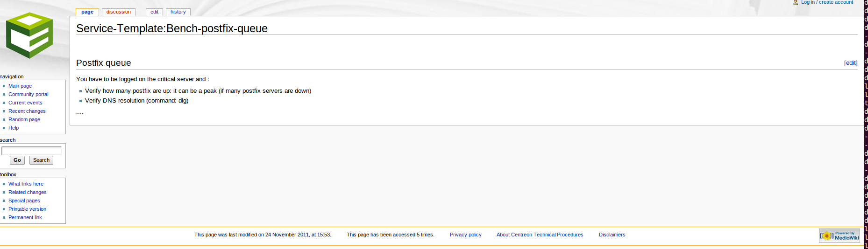Open the Printable version link
This screenshot has width=868, height=249.
pyautogui.click(x=27, y=209)
